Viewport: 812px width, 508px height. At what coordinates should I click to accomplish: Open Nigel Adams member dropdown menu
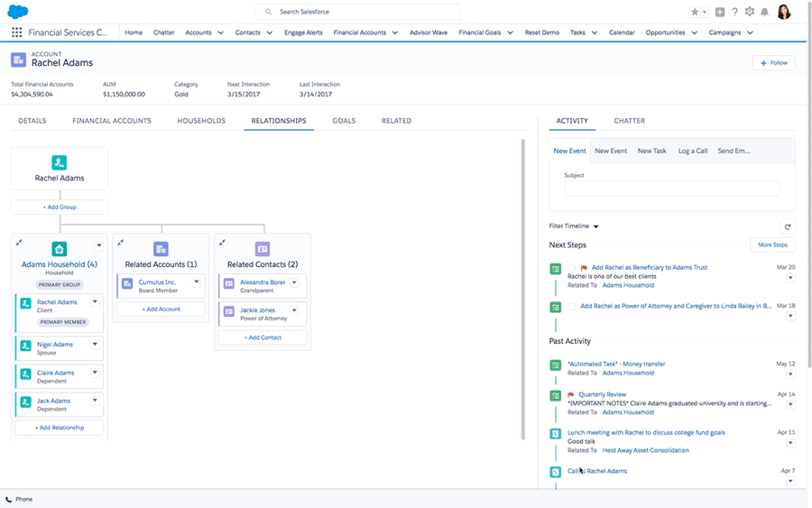[x=96, y=345]
